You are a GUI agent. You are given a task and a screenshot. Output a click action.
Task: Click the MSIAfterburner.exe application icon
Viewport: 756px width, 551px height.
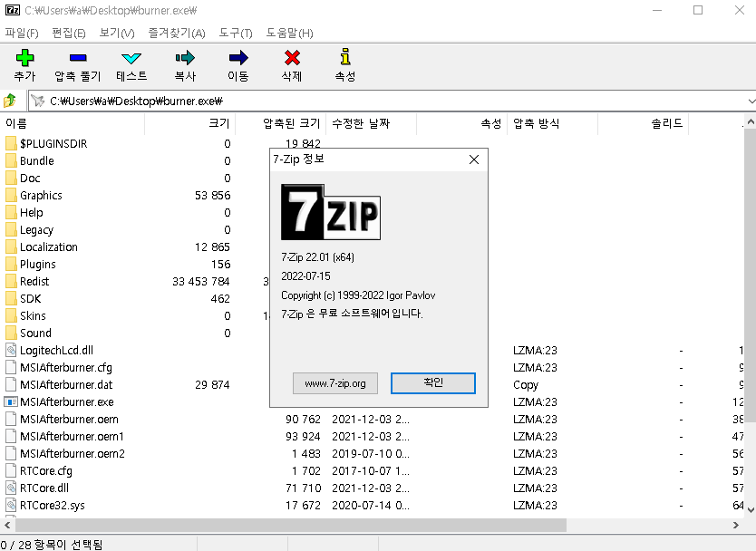click(x=11, y=401)
